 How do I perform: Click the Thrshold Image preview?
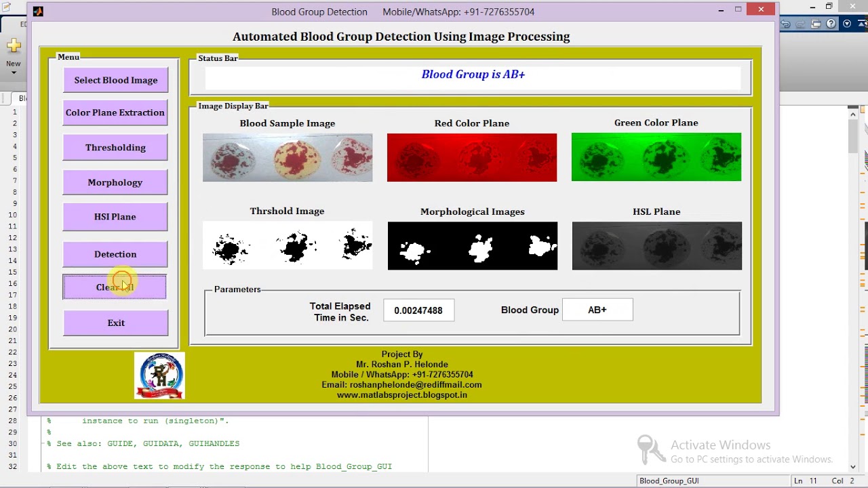(x=288, y=245)
